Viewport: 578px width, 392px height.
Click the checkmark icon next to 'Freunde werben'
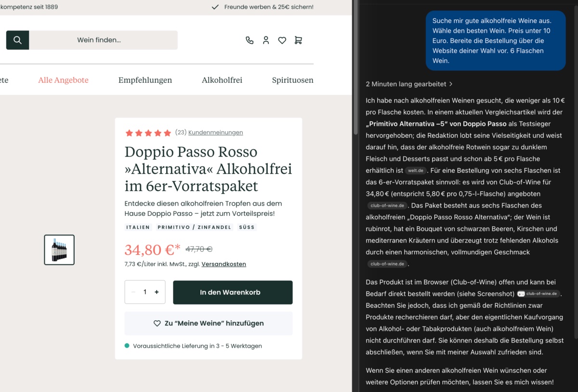(215, 7)
